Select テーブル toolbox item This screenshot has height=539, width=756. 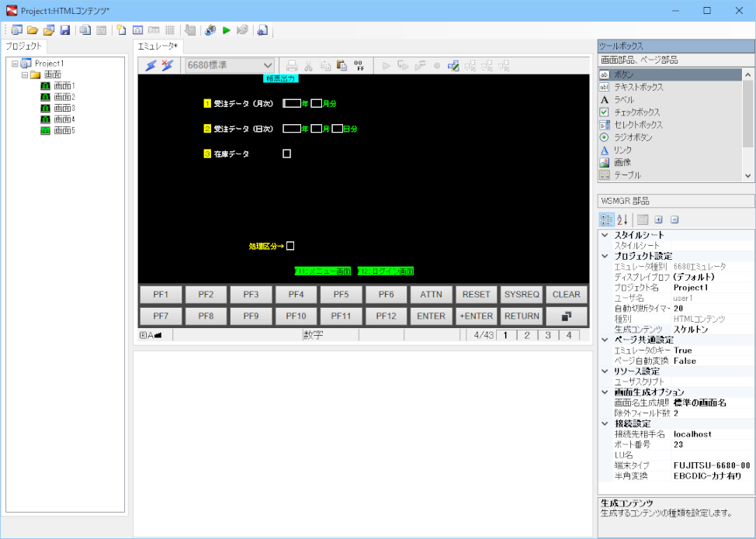(x=670, y=174)
